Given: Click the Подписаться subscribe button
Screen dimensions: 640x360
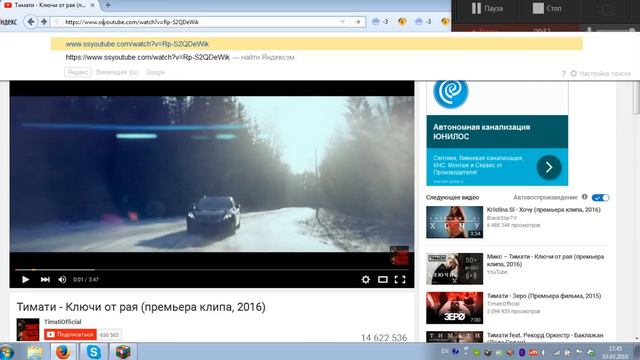Looking at the screenshot, I should coord(70,335).
